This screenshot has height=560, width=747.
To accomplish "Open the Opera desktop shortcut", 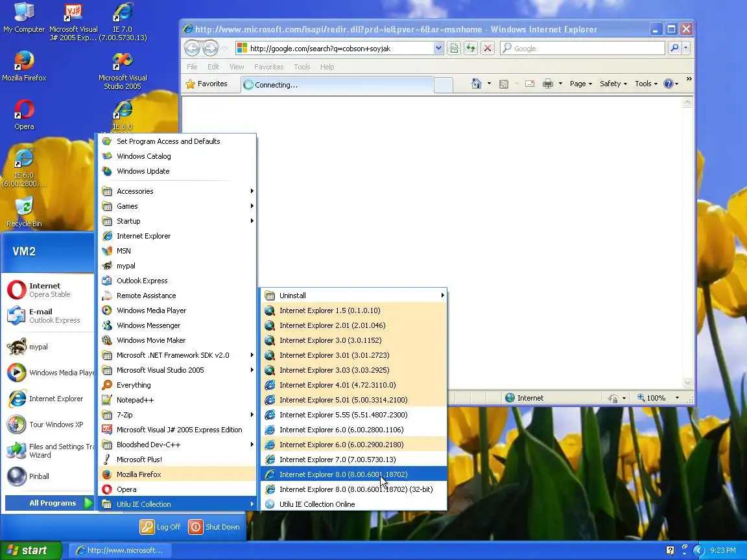I will click(24, 115).
